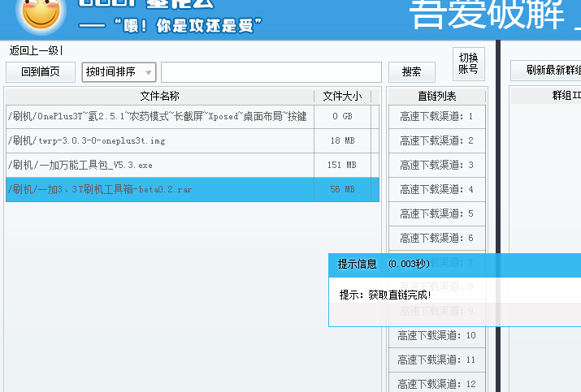Choose 高速下载渠道: 3

click(x=437, y=165)
